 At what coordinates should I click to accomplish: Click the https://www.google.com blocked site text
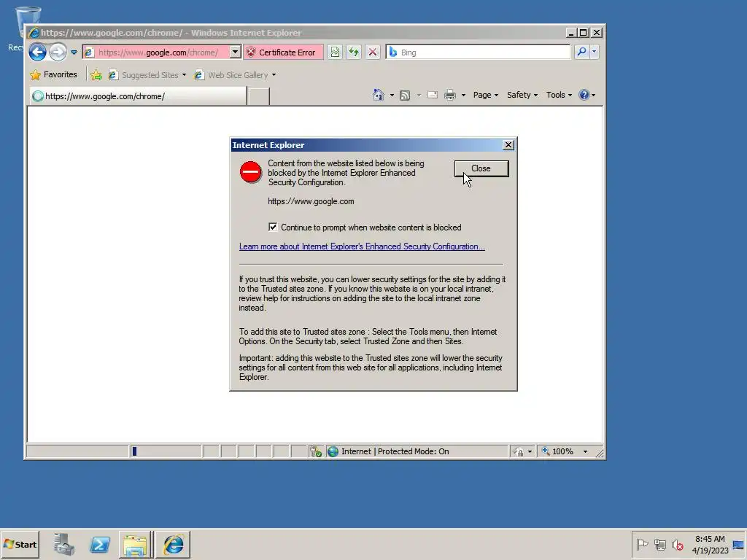coord(311,201)
